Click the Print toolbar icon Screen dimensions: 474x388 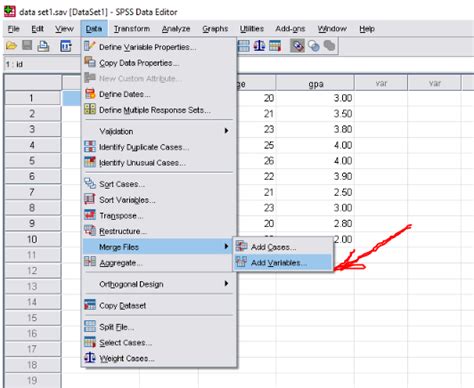43,46
